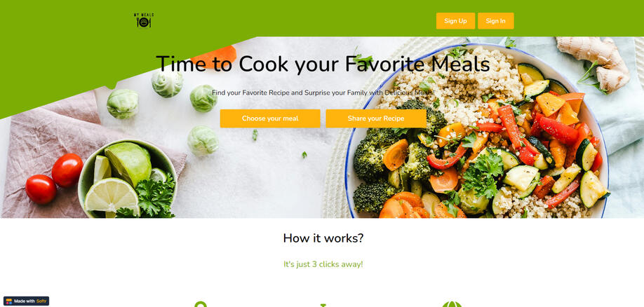Click the Sign In button
The width and height of the screenshot is (644, 307).
[x=496, y=21]
